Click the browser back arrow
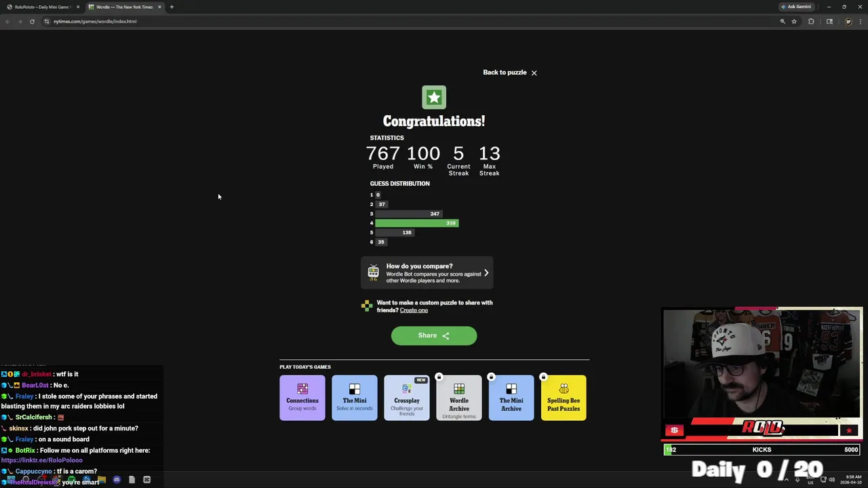Image resolution: width=868 pixels, height=488 pixels. coord(7,21)
